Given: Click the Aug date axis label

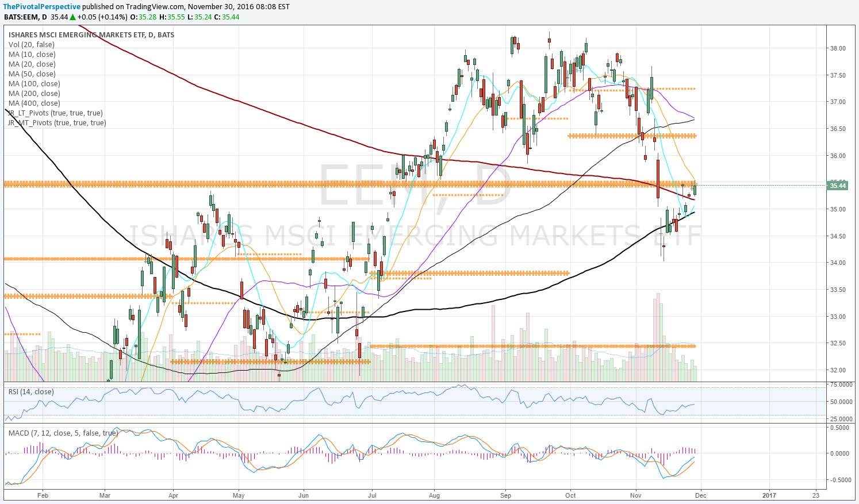Looking at the screenshot, I should pyautogui.click(x=435, y=495).
